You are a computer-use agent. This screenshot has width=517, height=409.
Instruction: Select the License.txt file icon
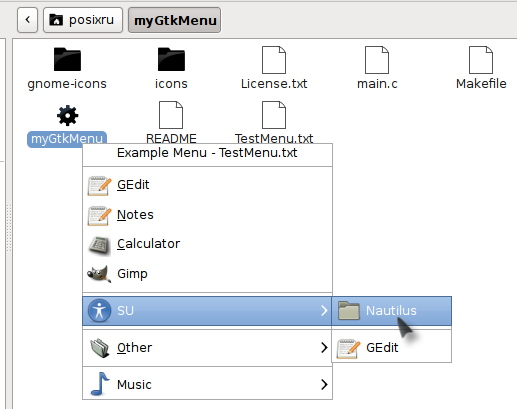(x=274, y=60)
